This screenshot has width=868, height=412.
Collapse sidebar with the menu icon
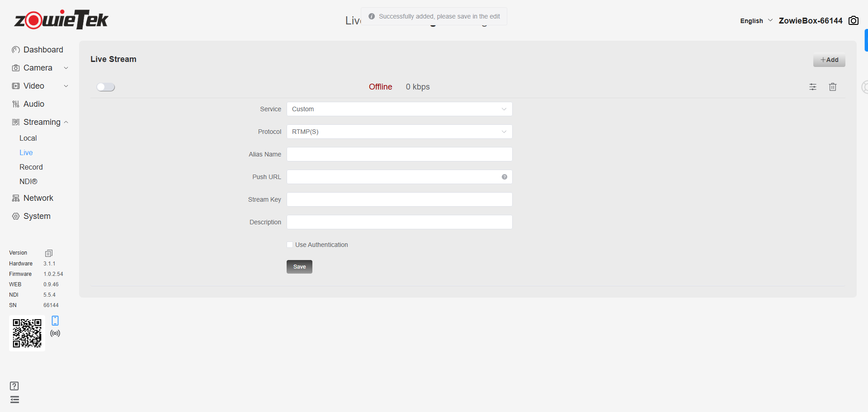(14, 399)
